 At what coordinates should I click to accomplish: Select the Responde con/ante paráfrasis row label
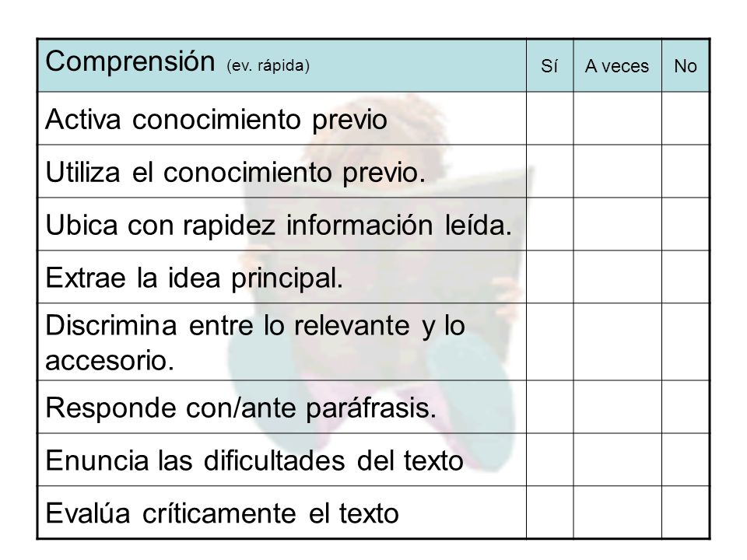coord(240,408)
